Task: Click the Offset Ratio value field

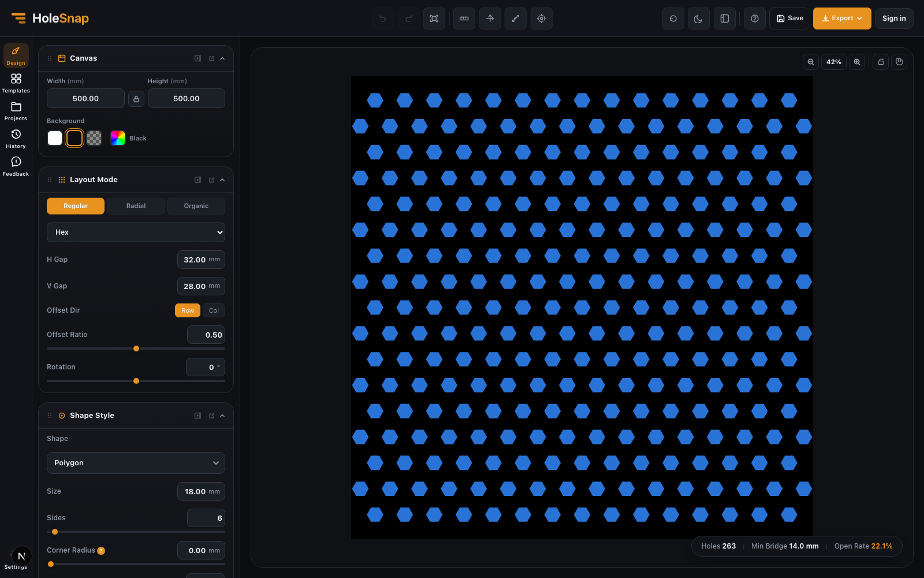Action: coord(206,335)
